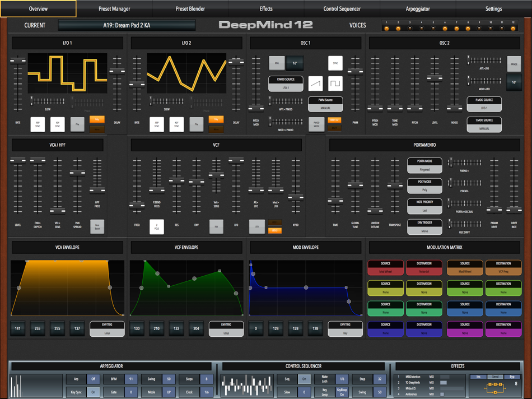This screenshot has width=532, height=399.
Task: Click the RING button in OSC 1
Action: [277, 63]
